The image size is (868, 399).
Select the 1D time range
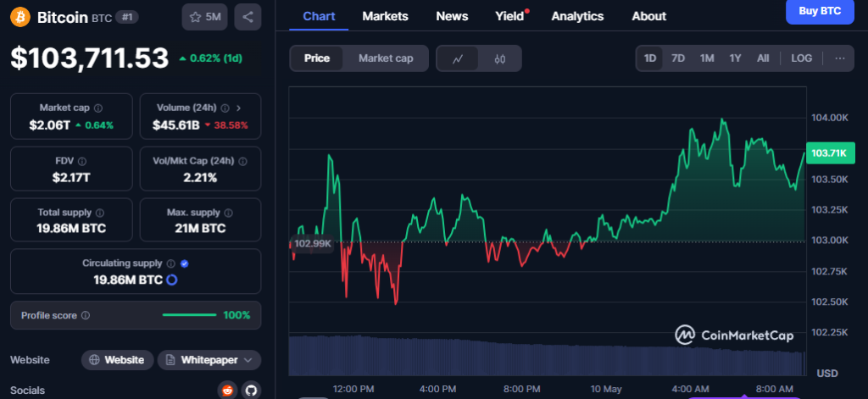[650, 58]
